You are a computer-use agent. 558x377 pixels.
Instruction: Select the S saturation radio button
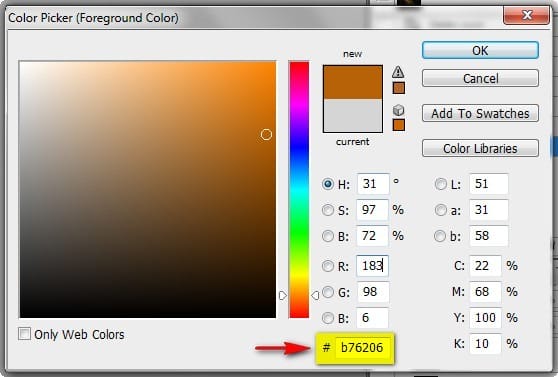[328, 210]
